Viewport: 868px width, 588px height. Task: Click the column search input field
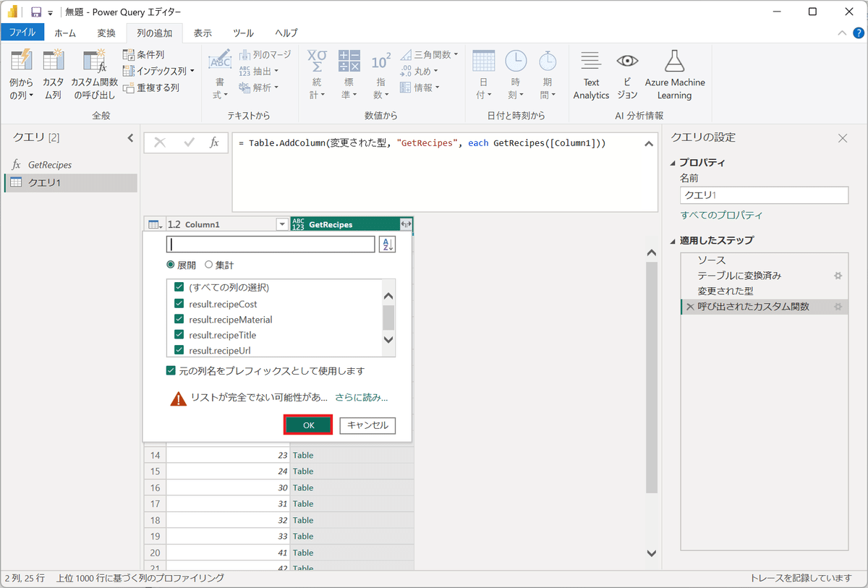click(271, 244)
